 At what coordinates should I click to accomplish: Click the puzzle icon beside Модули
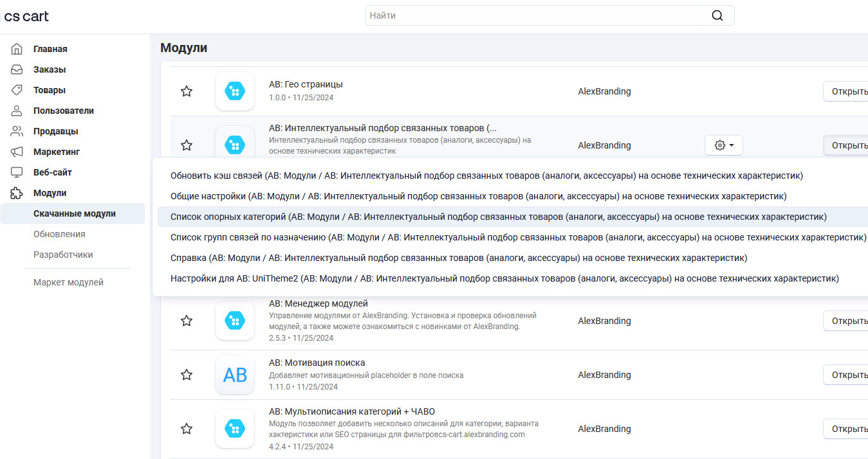pyautogui.click(x=17, y=193)
